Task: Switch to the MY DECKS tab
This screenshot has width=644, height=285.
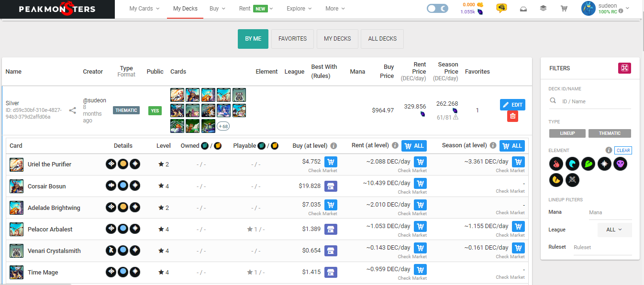Action: pos(337,39)
